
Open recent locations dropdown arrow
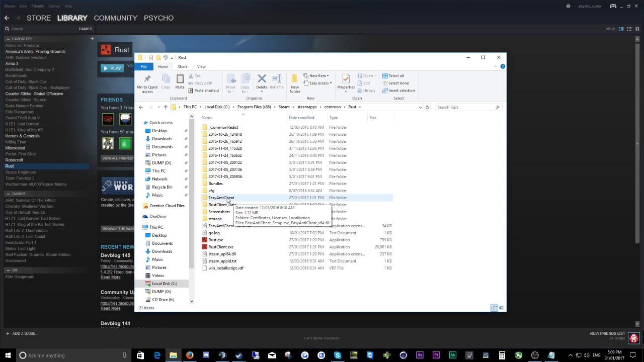158,107
